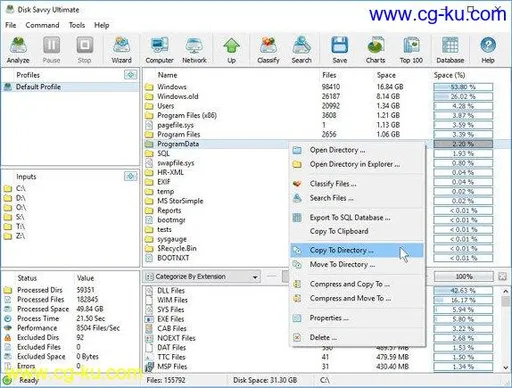This screenshot has height=388, width=512.
Task: Click the Space column header
Action: click(x=386, y=75)
